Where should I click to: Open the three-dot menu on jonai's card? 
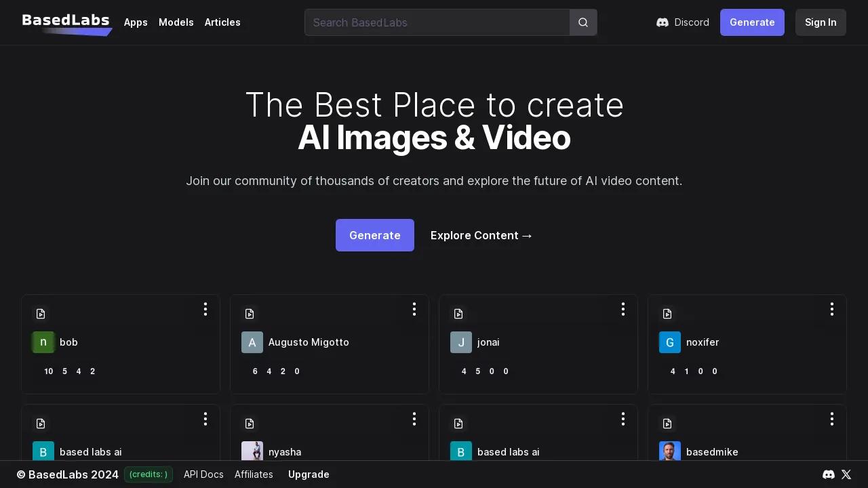point(623,309)
